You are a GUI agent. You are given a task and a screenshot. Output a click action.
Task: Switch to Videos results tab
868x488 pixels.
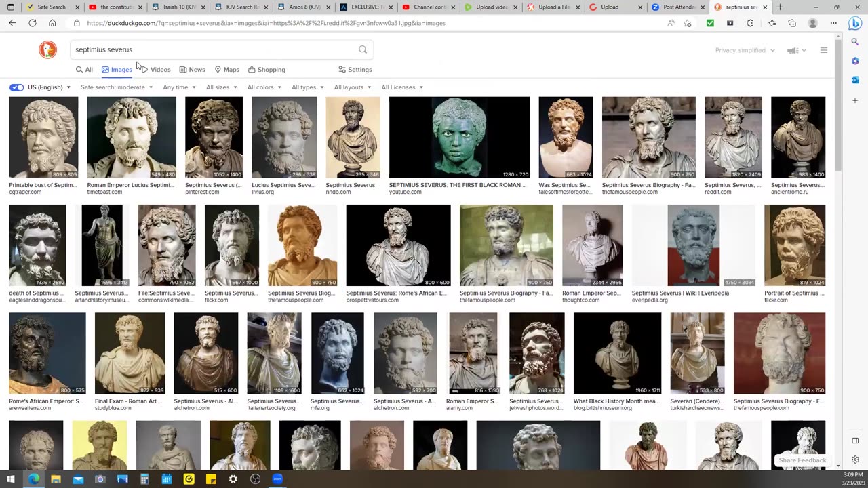click(x=155, y=70)
